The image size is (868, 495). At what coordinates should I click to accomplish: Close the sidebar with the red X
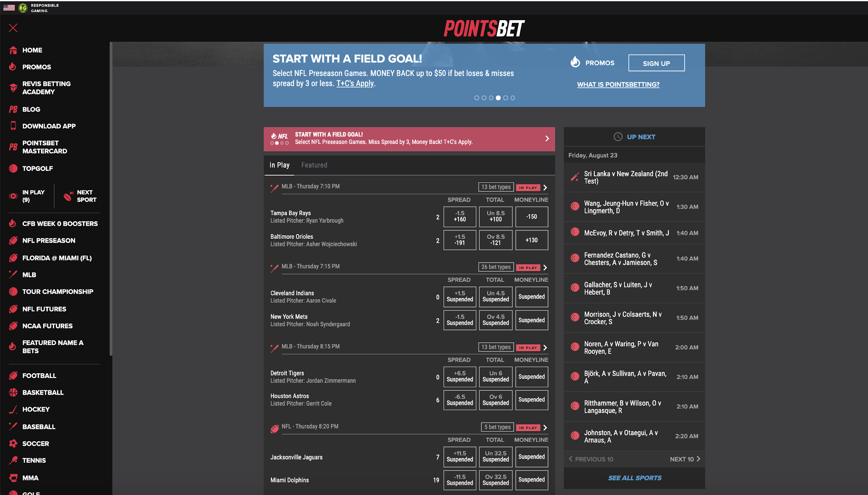[13, 28]
